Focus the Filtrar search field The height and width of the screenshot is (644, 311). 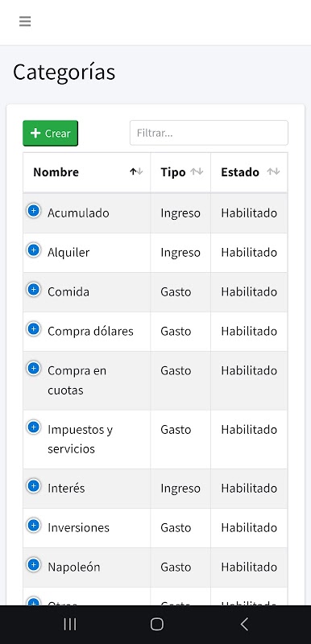209,133
